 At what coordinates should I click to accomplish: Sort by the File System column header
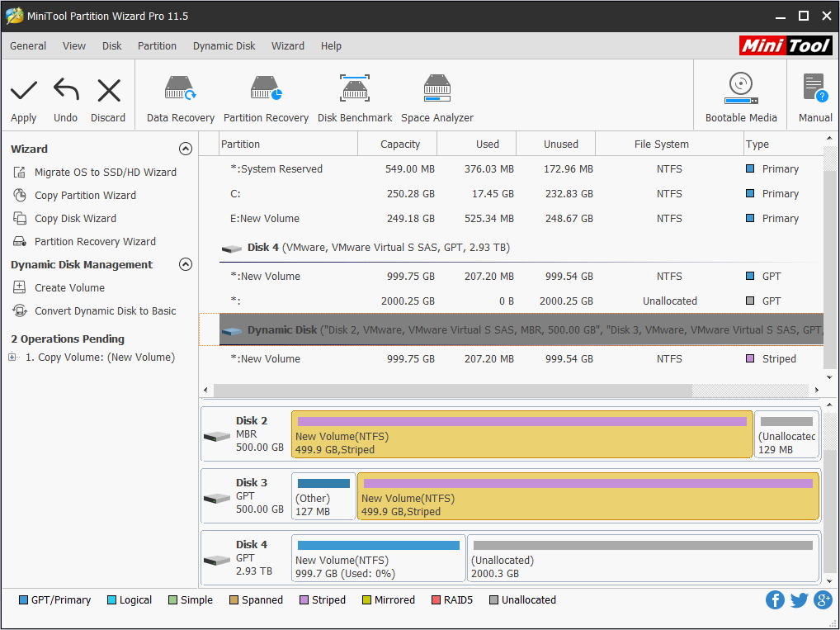(669, 144)
